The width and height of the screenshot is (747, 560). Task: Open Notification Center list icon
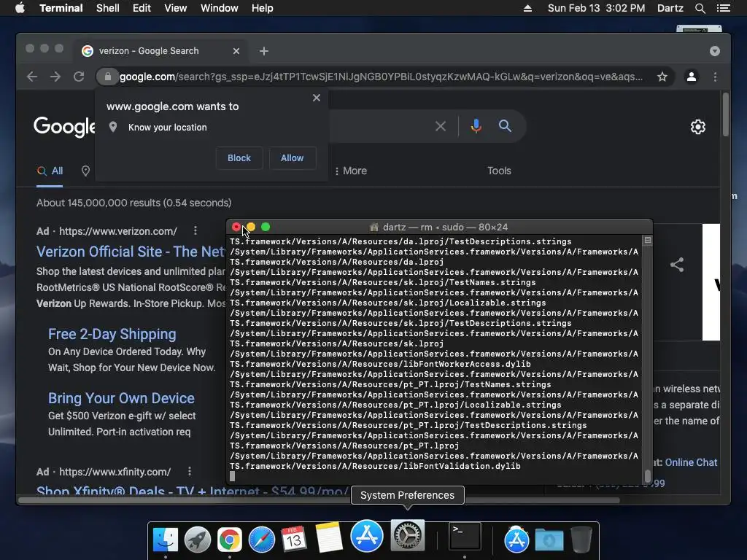click(x=723, y=8)
